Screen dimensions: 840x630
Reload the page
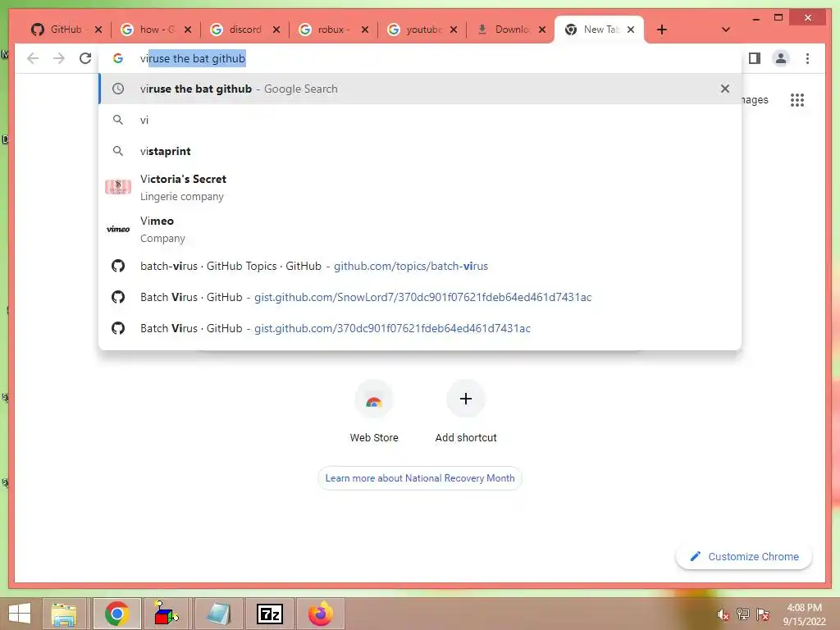pyautogui.click(x=85, y=58)
